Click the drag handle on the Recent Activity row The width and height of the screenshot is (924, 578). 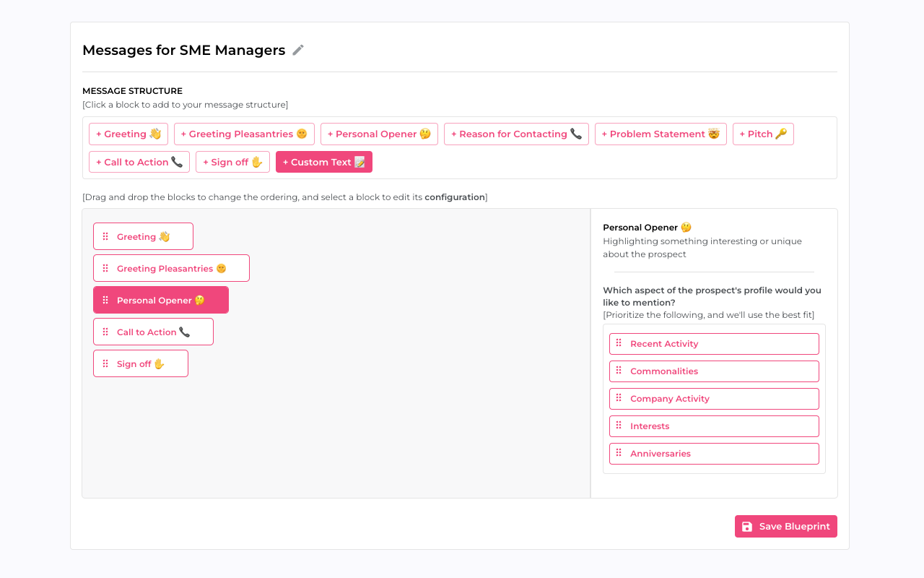click(619, 343)
